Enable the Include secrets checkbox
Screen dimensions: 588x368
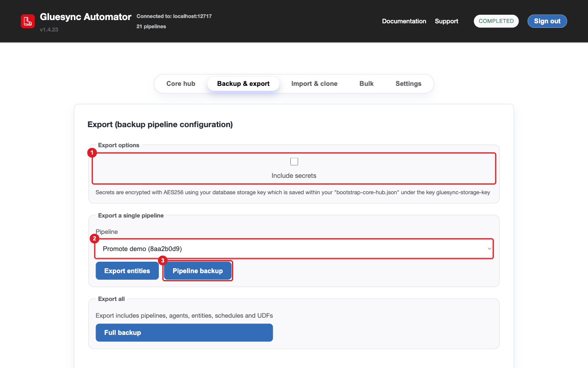click(294, 162)
